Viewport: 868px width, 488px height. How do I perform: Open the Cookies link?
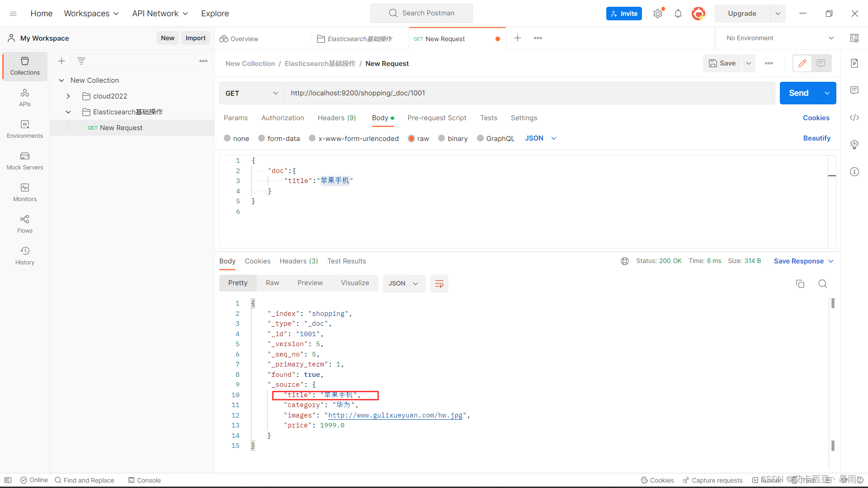click(x=816, y=118)
